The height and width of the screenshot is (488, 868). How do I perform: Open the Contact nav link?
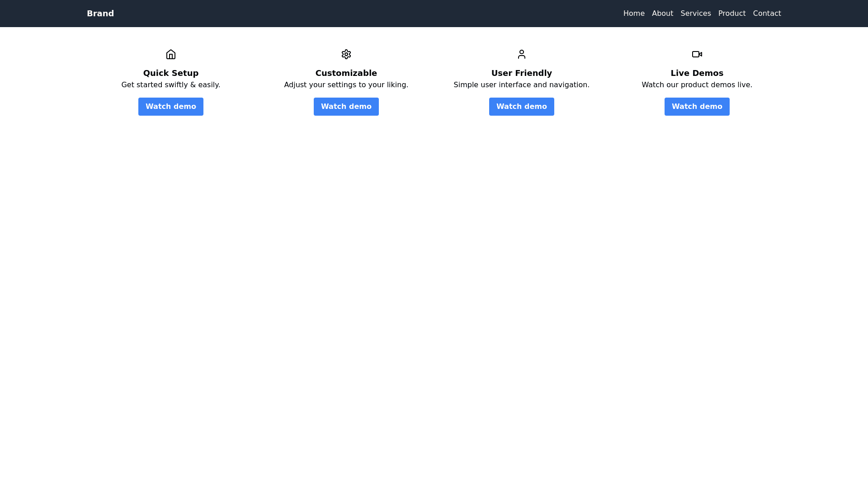pyautogui.click(x=767, y=14)
